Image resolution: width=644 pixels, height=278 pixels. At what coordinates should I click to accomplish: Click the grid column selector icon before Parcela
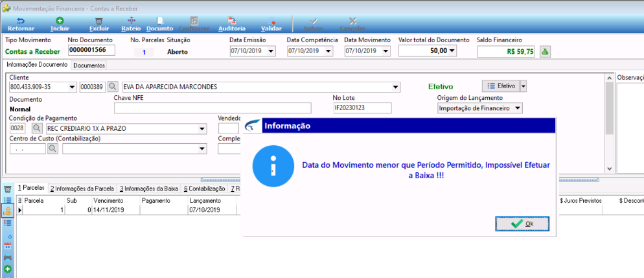click(19, 200)
